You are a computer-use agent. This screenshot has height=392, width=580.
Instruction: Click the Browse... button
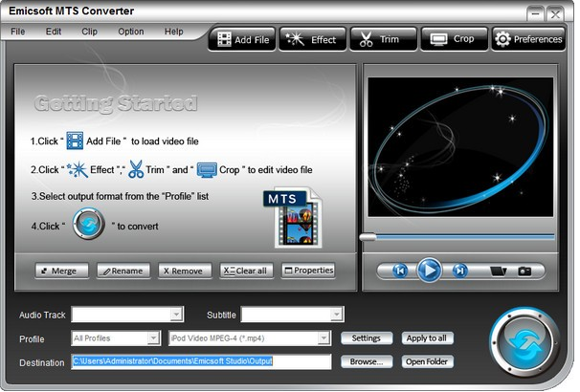[367, 361]
